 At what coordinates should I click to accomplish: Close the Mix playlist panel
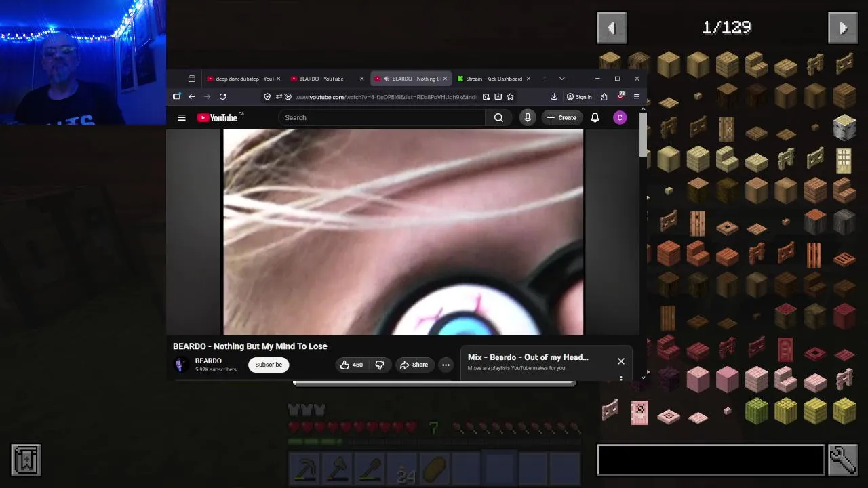click(x=621, y=361)
